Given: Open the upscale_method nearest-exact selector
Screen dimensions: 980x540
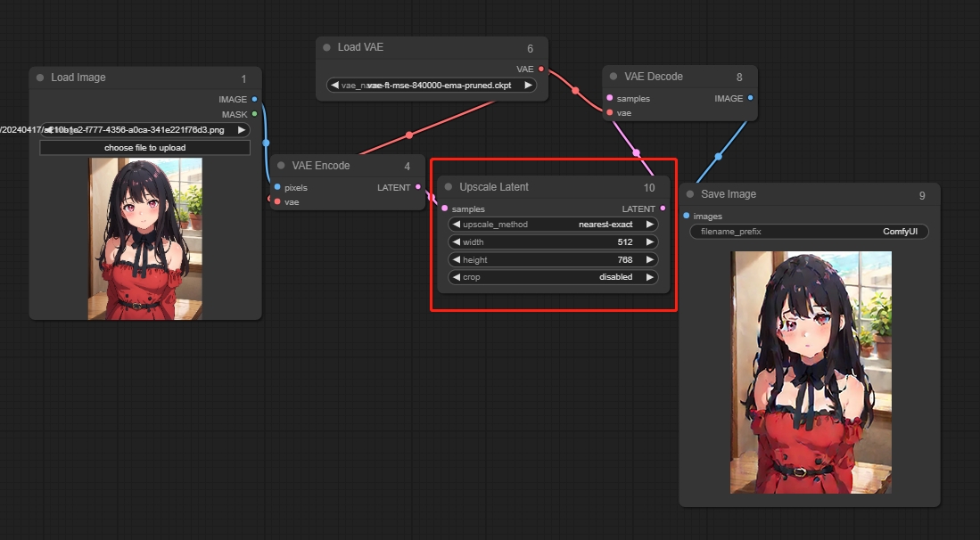Looking at the screenshot, I should (x=553, y=225).
